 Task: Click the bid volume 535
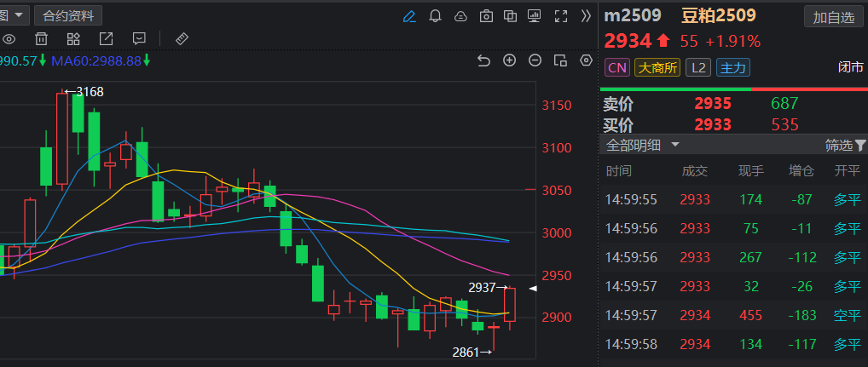pos(785,124)
